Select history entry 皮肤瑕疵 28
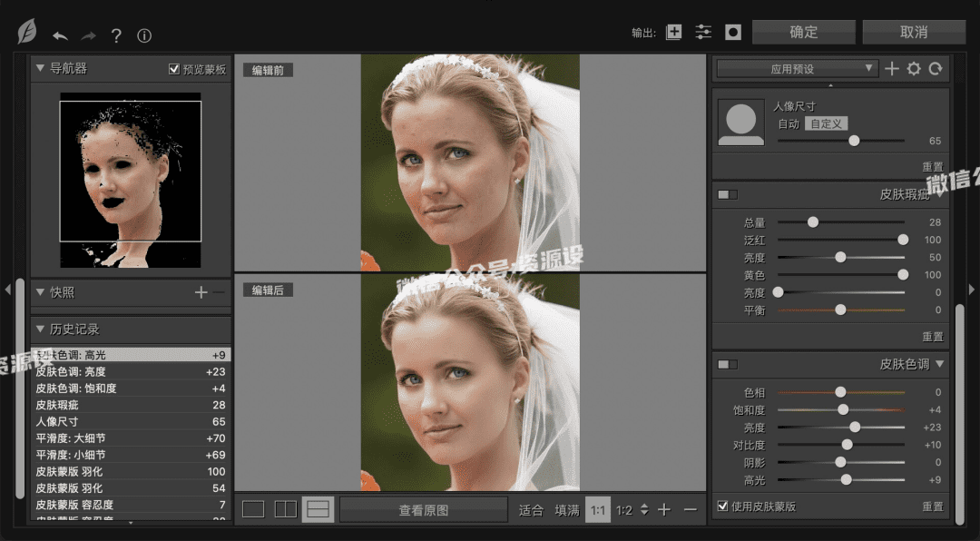 (x=131, y=405)
